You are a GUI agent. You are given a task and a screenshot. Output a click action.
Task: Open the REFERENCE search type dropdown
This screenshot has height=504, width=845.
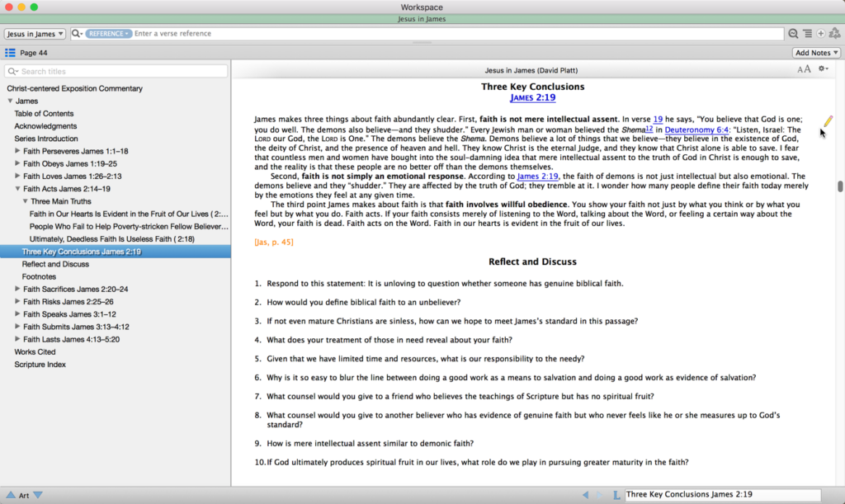click(108, 33)
